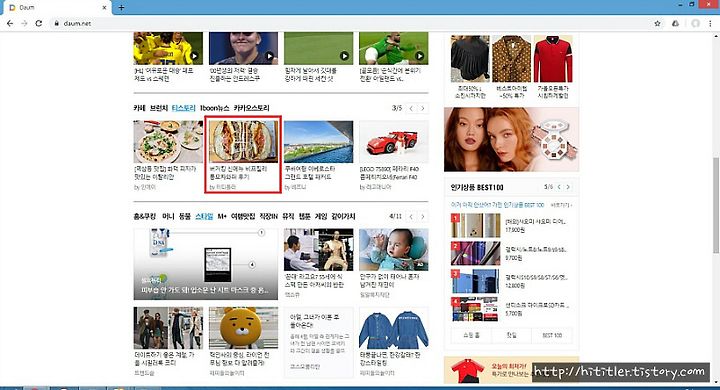Open the baby photo article thumbnail
The image size is (720, 390).
pos(394,249)
